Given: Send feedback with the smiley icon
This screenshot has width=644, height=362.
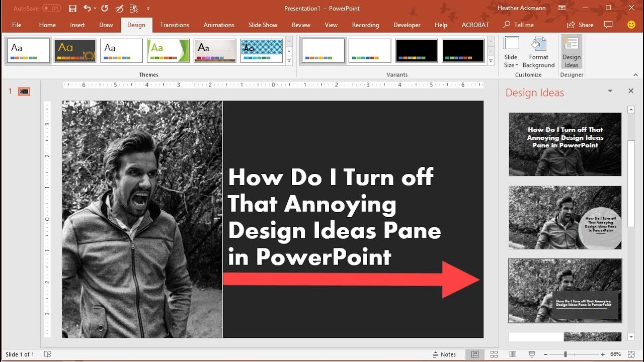Looking at the screenshot, I should click(x=631, y=25).
